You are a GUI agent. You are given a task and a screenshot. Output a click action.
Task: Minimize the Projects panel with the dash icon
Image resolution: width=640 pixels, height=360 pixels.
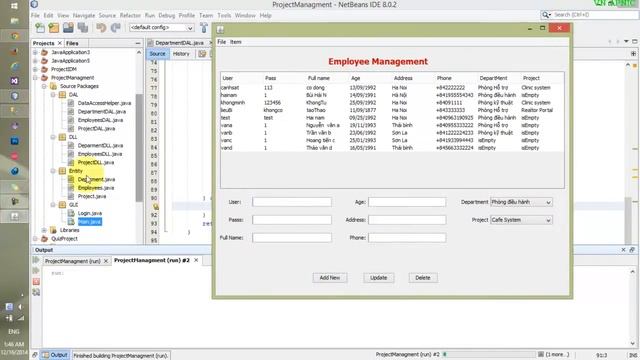138,43
